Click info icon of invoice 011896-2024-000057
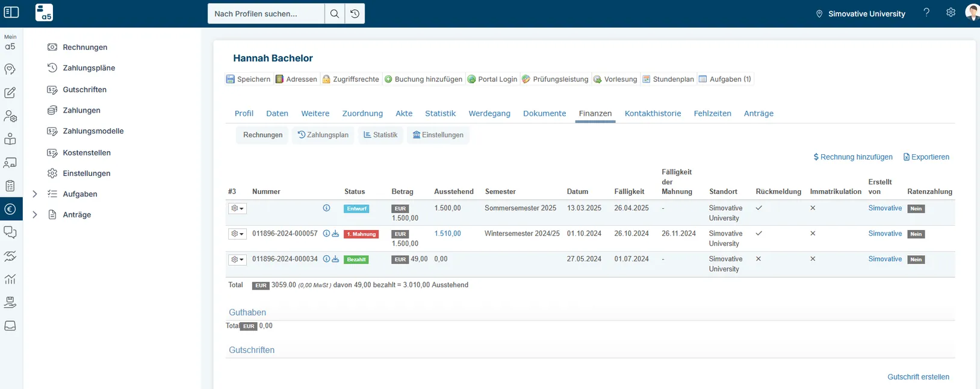Screen dimensions: 980x389 (x=326, y=234)
